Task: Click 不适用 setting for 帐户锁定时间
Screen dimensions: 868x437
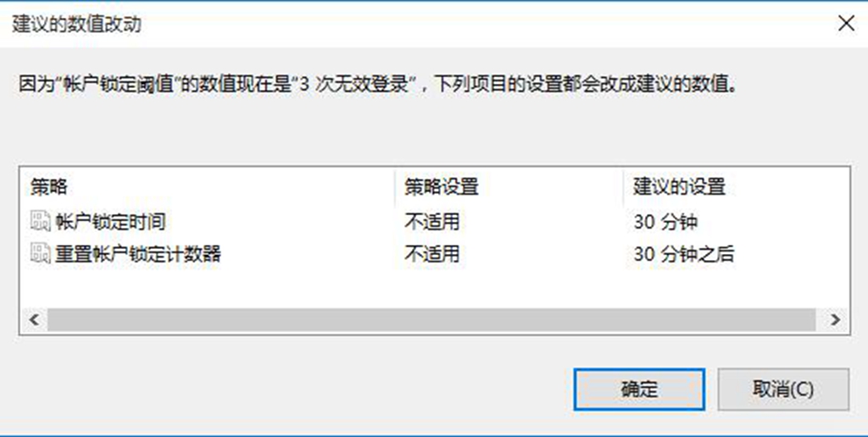Action: pos(432,222)
